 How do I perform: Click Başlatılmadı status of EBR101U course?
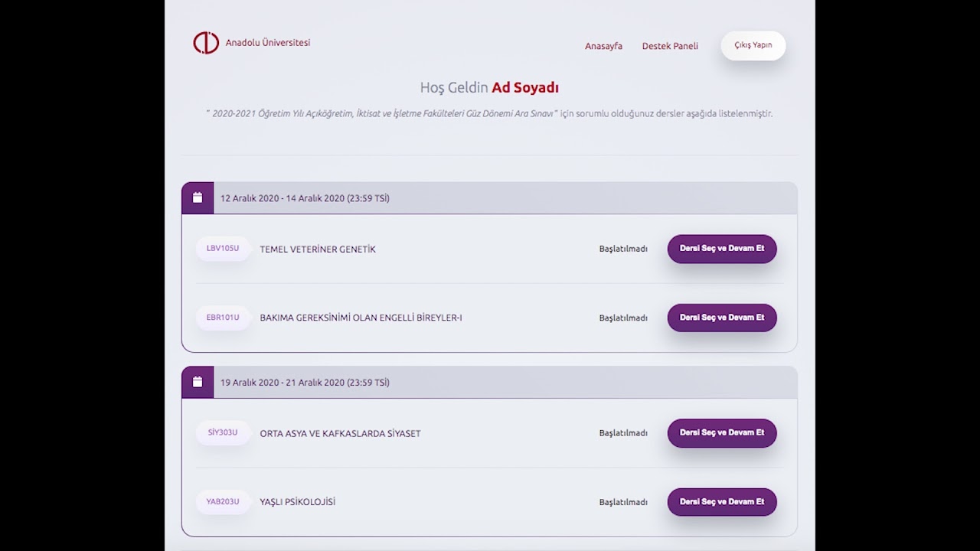(x=623, y=318)
